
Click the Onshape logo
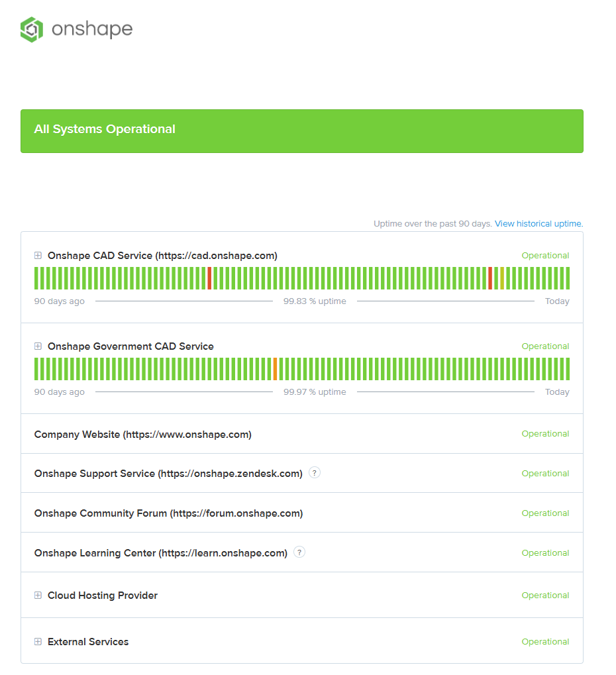pos(76,29)
